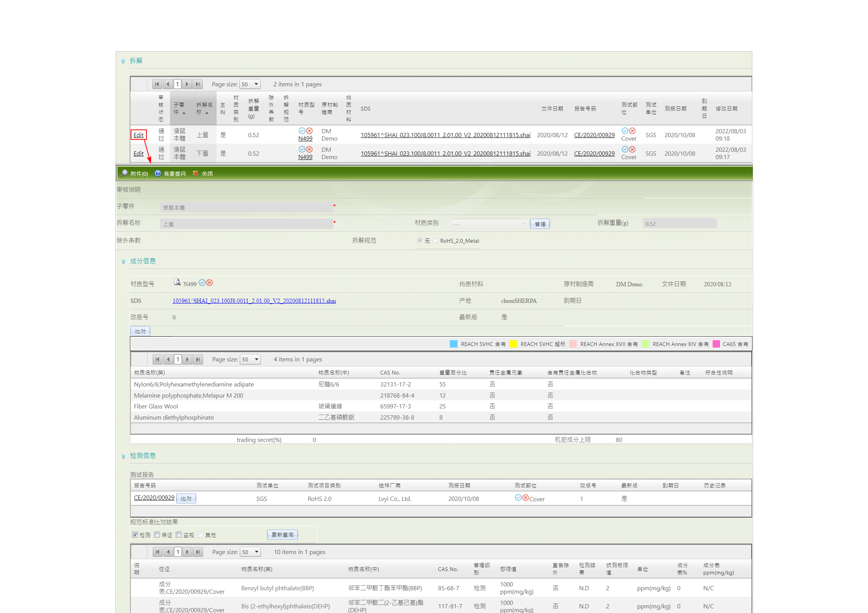Click cross icon above Cover in 下蓋 row
This screenshot has height=613, width=868.
point(632,149)
